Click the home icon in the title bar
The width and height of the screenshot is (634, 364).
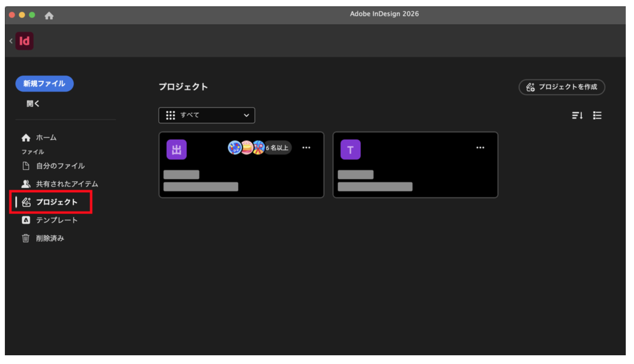(x=49, y=16)
